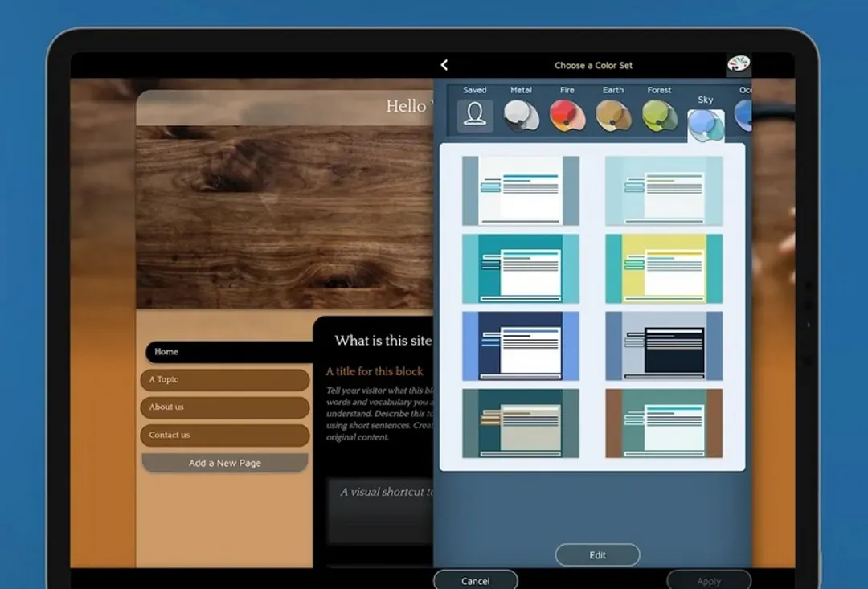The height and width of the screenshot is (589, 868).
Task: Pick the brown and teal color set
Action: (664, 423)
